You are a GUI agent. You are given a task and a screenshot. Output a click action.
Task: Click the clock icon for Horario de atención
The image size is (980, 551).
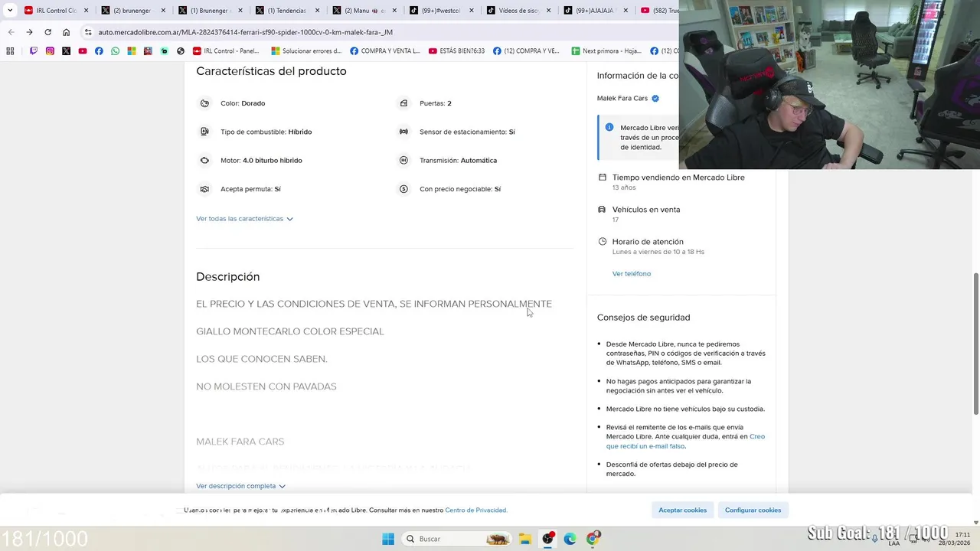[602, 241]
